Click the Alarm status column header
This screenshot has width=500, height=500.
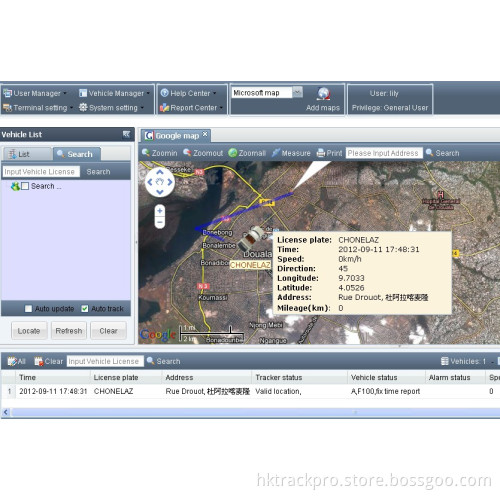coord(455,377)
